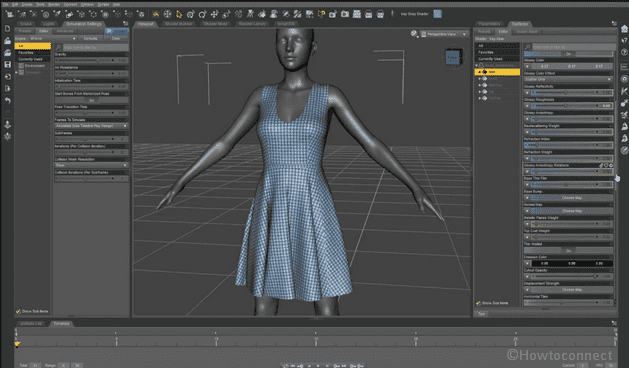Click the blue square beside Iray Gray Shader
This screenshot has height=368, width=629.
click(438, 14)
